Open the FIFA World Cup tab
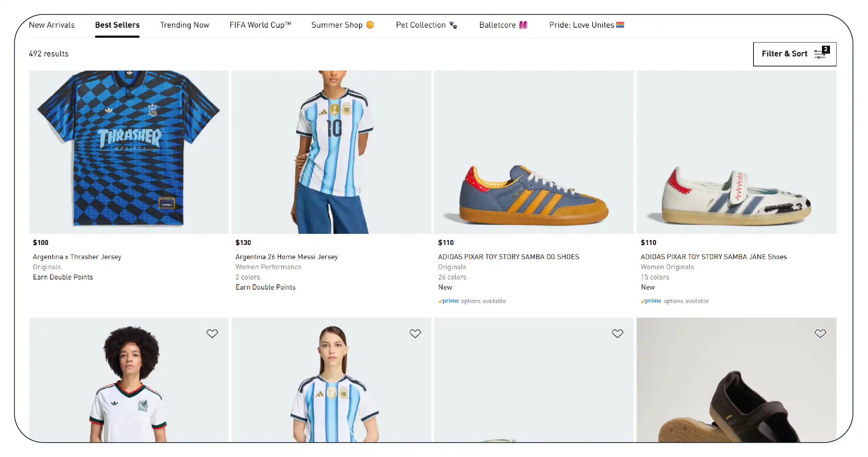 click(x=260, y=25)
